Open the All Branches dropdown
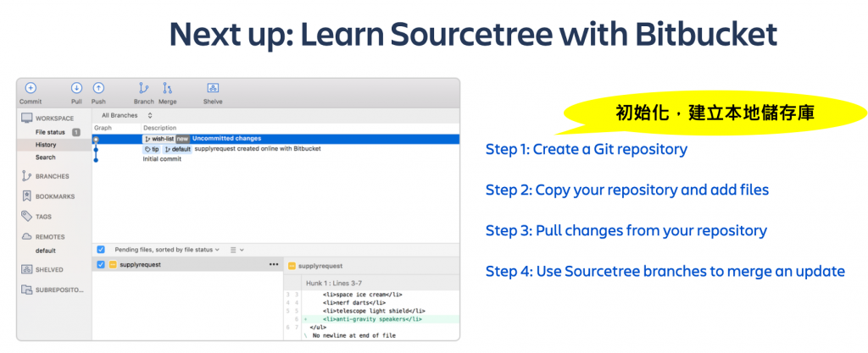The image size is (868, 353). click(127, 115)
